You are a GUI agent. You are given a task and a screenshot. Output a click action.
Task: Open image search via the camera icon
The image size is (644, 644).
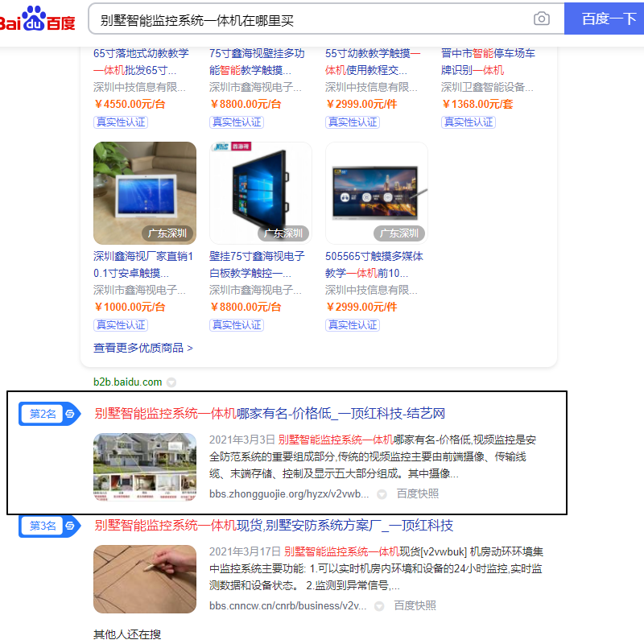541,19
